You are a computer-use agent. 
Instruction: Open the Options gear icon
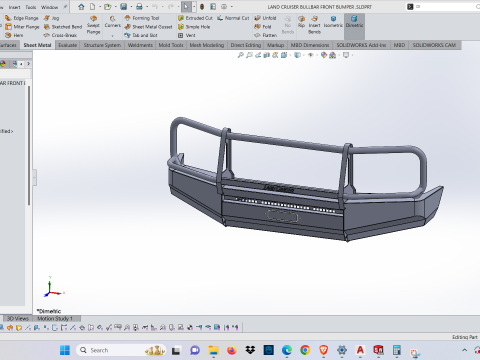click(224, 7)
